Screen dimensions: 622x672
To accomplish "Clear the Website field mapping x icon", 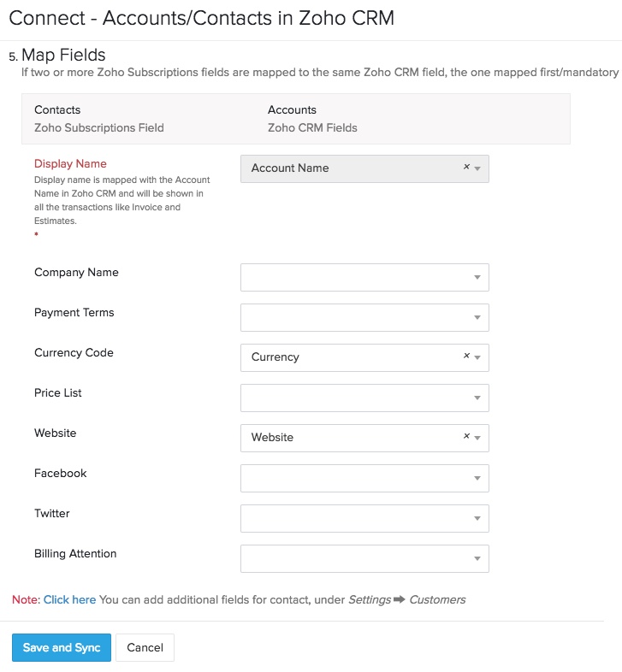I will pos(466,437).
